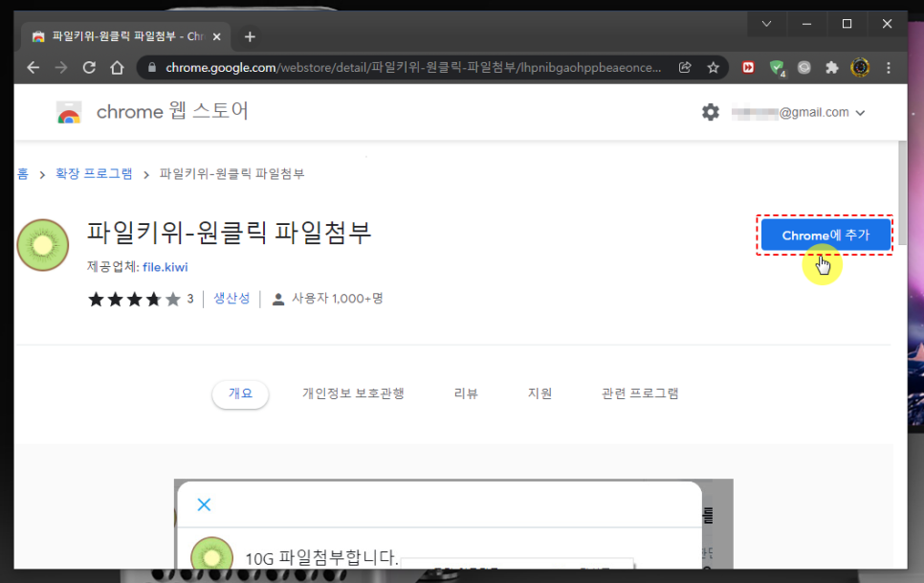Switch to 관련 프로그램 tab
This screenshot has width=924, height=583.
coord(640,393)
